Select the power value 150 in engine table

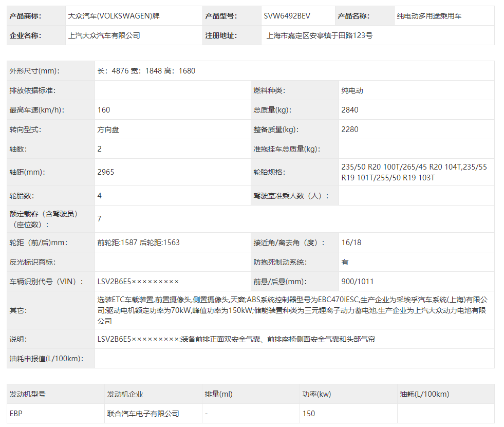click(309, 414)
